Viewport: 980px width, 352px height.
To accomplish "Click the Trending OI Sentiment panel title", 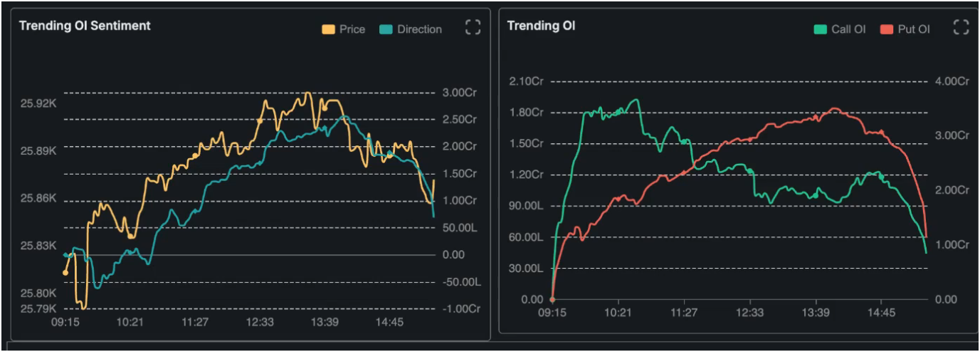I will [84, 26].
